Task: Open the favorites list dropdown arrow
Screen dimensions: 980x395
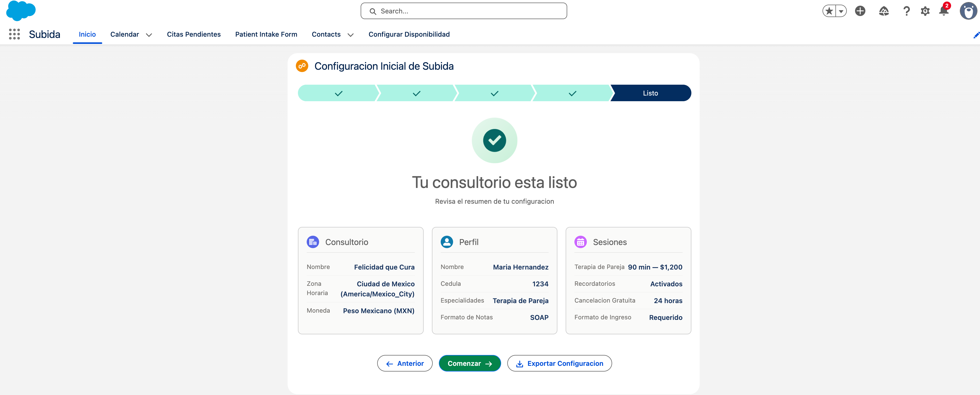Action: click(x=841, y=11)
